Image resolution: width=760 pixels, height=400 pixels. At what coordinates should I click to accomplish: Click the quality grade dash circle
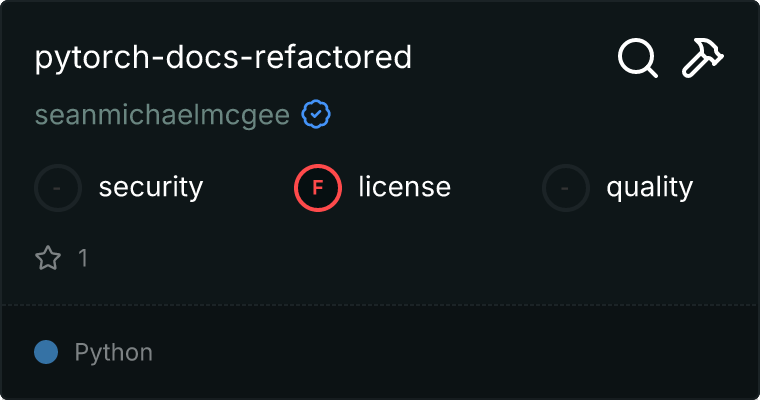[566, 187]
